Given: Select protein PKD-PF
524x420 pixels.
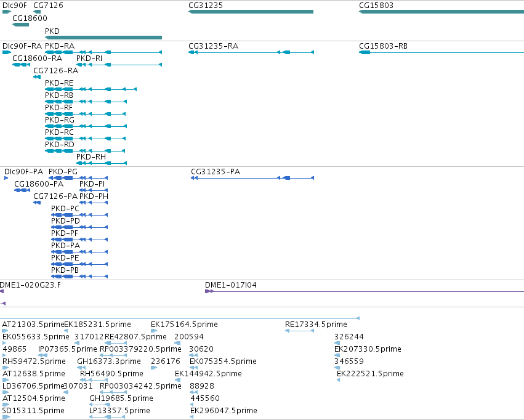Looking at the screenshot, I should click(x=79, y=240).
